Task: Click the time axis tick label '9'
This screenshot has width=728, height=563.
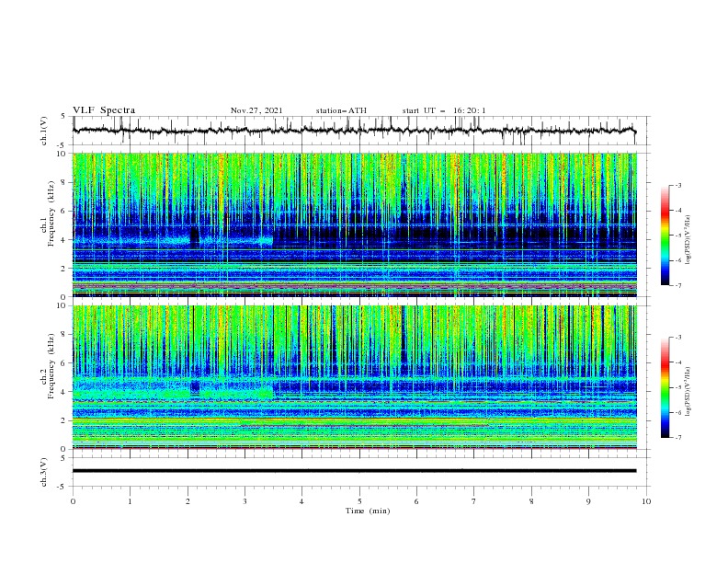Action: click(588, 501)
